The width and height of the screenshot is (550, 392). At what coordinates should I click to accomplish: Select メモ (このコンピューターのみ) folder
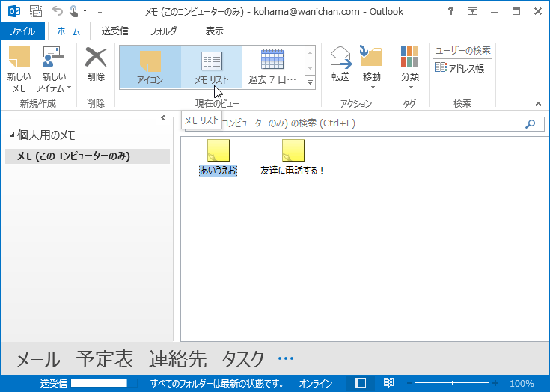[88, 156]
